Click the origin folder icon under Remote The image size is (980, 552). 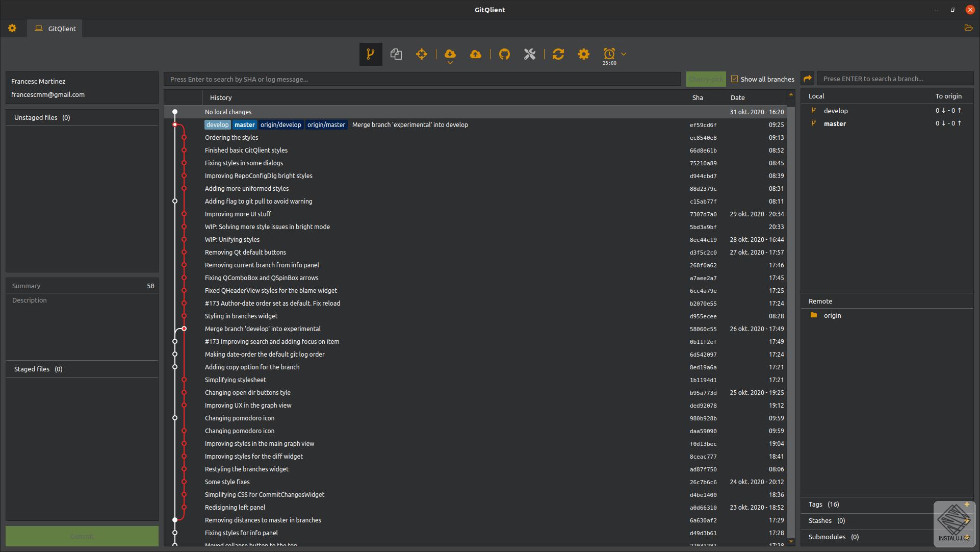[814, 315]
